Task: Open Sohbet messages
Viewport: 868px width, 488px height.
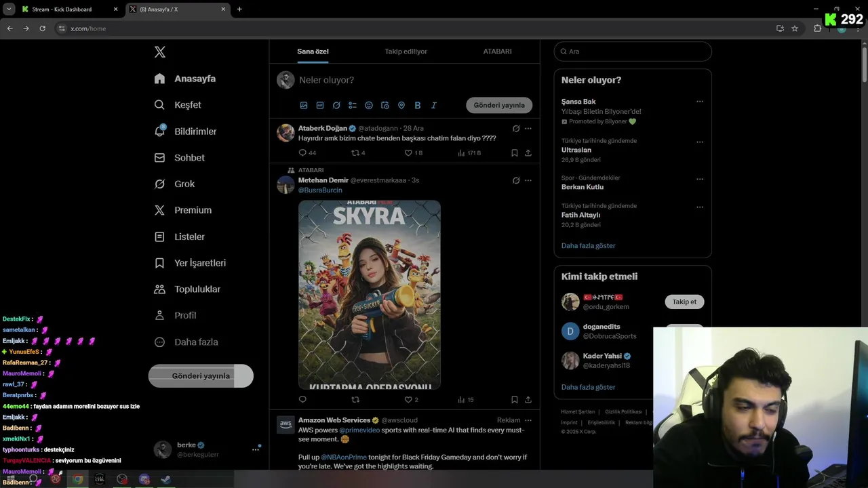Action: coord(179,157)
